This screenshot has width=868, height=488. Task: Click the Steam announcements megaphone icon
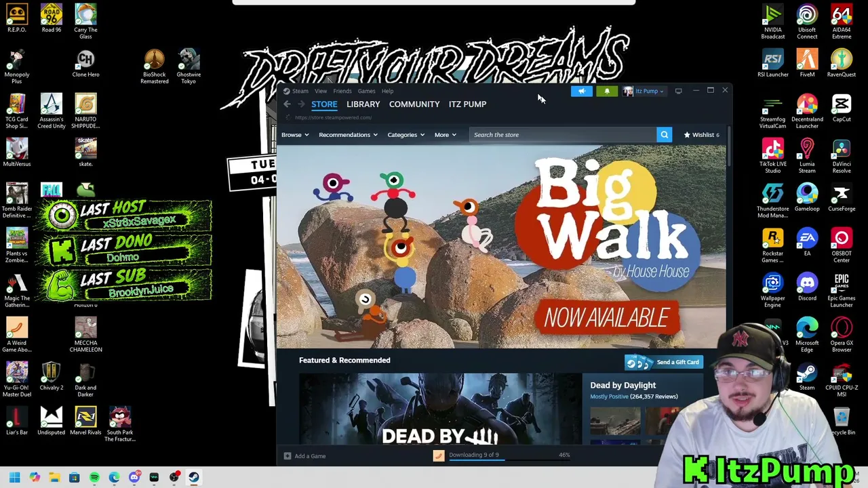pyautogui.click(x=581, y=91)
